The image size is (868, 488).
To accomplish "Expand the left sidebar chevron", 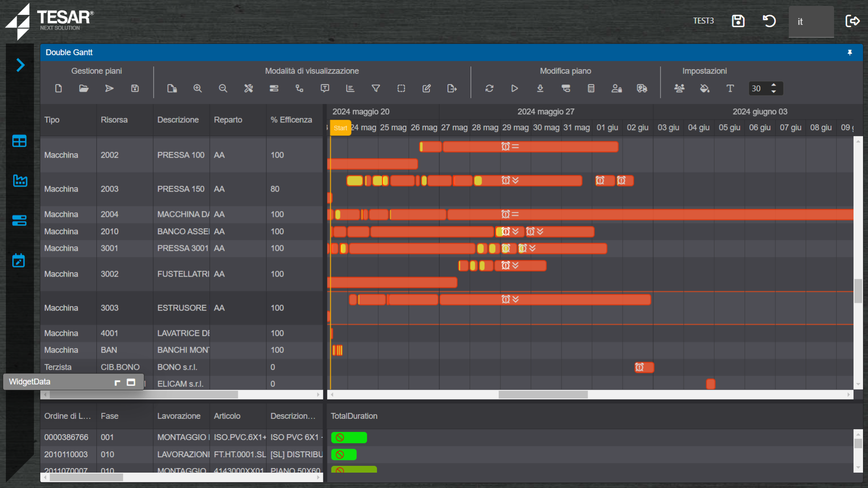I will pos(20,65).
